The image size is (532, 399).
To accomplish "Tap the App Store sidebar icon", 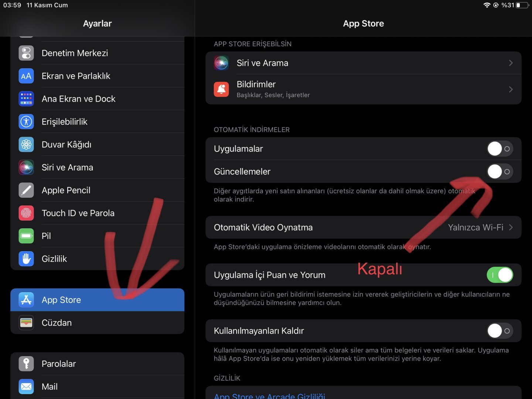I will point(26,300).
